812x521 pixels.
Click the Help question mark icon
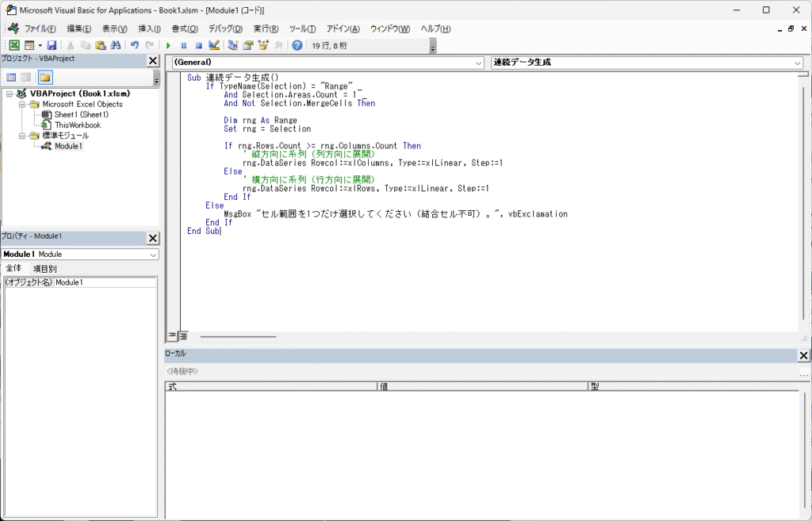point(297,46)
